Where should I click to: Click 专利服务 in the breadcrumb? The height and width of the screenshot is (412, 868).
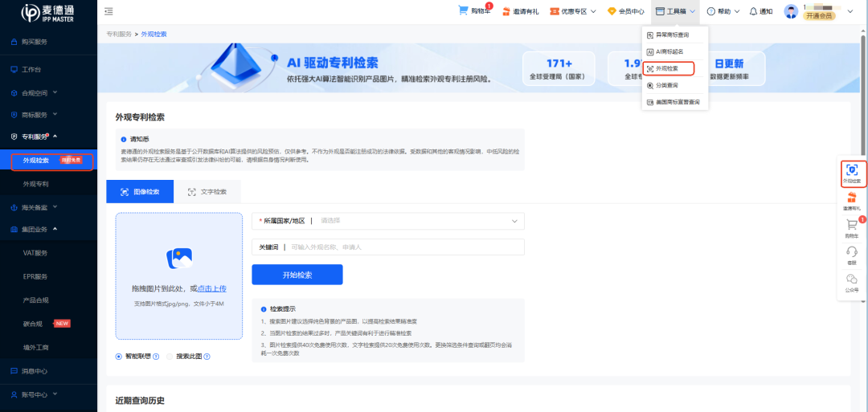(119, 34)
